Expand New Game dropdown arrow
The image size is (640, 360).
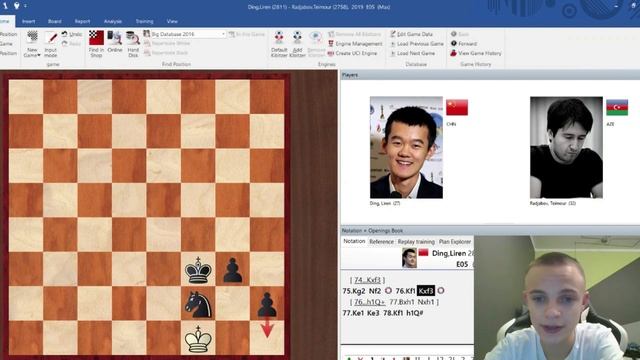39,55
